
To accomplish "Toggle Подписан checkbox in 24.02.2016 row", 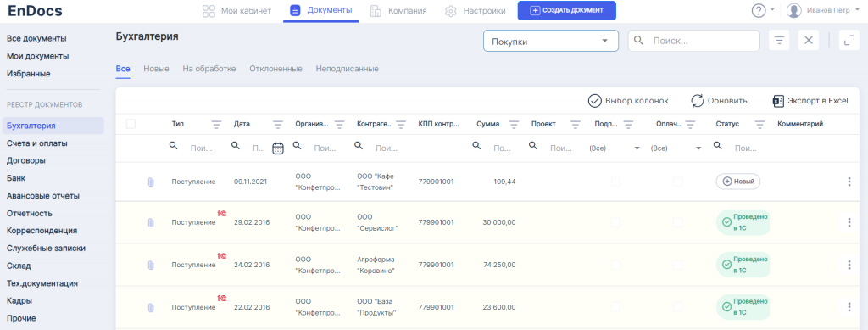I will point(615,266).
